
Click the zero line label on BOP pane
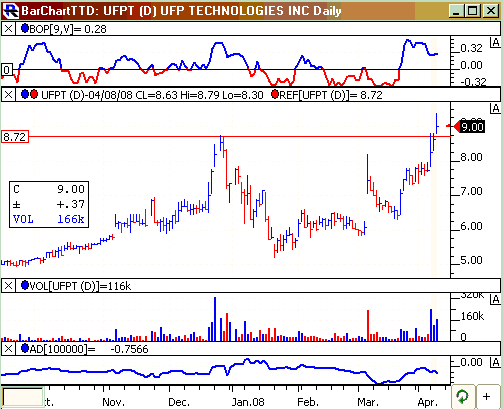(x=7, y=70)
